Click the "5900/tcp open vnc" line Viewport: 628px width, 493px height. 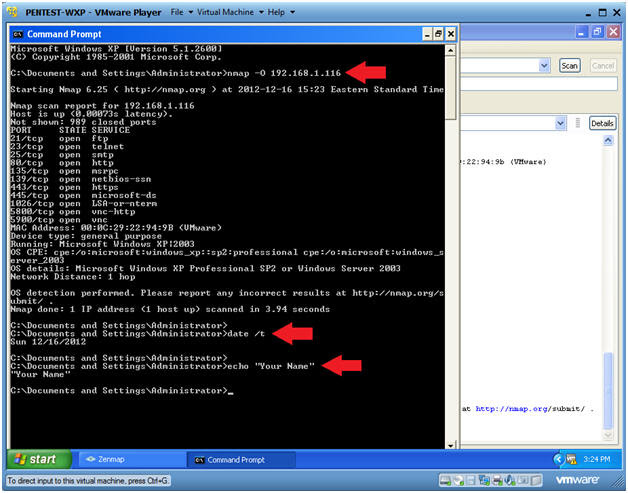click(x=59, y=220)
